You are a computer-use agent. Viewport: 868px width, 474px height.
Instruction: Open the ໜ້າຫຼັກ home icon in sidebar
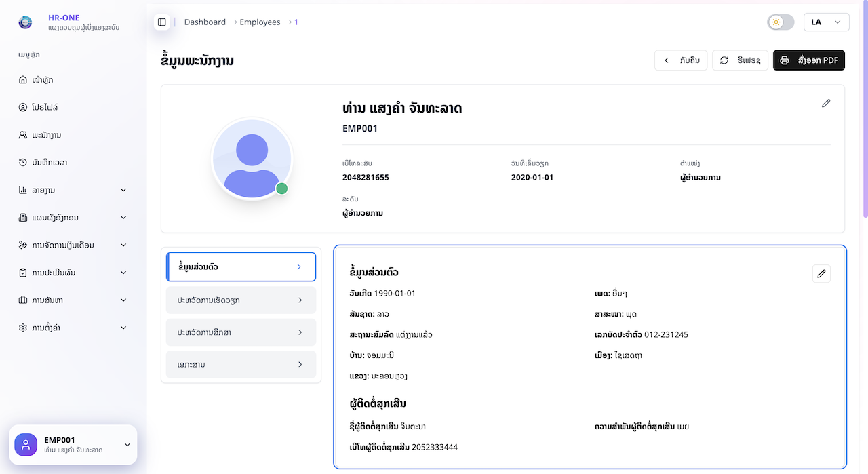[23, 79]
